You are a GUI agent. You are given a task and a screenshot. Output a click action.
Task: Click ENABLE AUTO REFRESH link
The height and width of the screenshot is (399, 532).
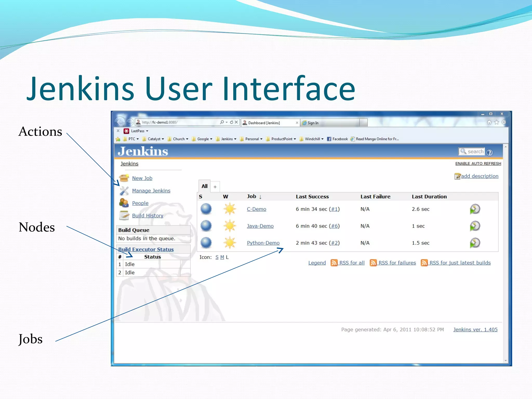[478, 163]
